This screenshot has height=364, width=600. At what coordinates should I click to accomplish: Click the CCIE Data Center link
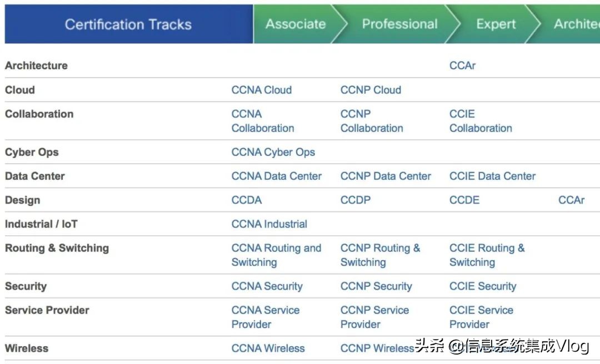click(x=492, y=176)
